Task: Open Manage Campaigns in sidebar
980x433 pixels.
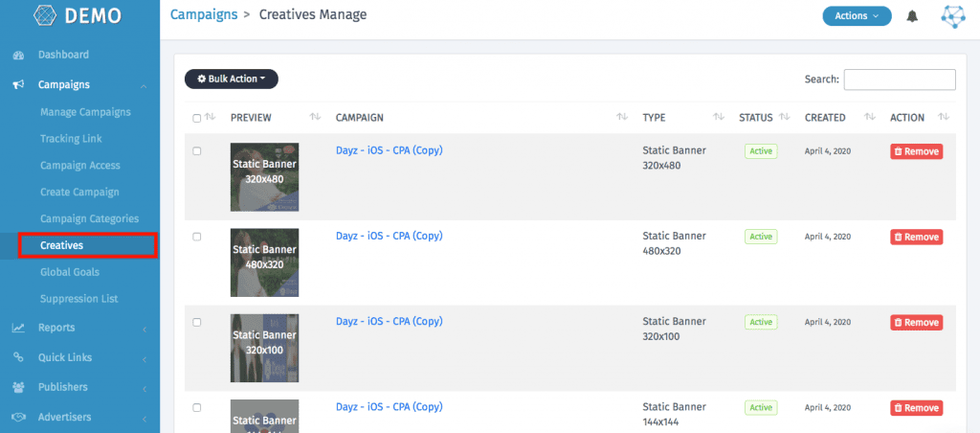Action: 85,112
